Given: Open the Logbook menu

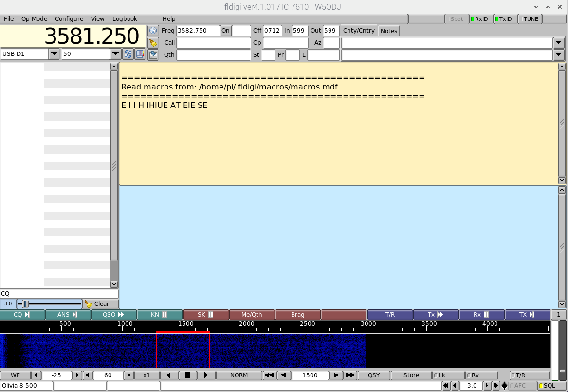Looking at the screenshot, I should (125, 18).
